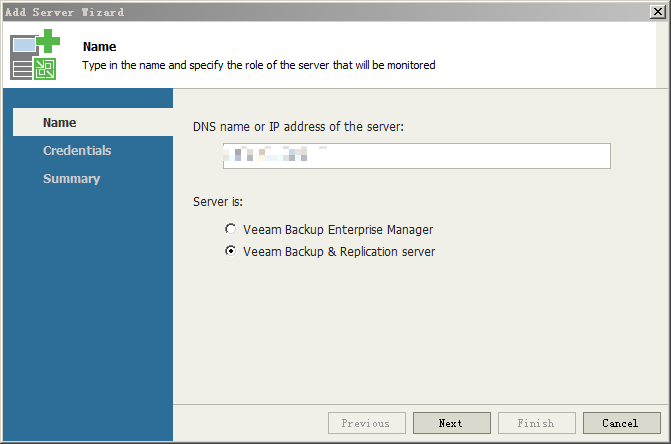
Task: Jump to the Summary wizard step
Action: pos(71,178)
